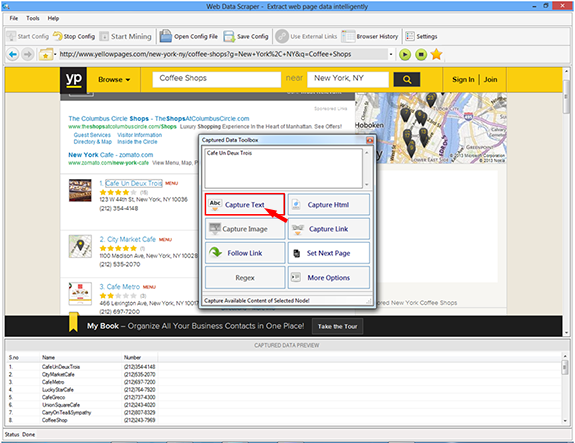Viewport: 575px width, 443px height.
Task: Expand the Browse dropdown on Yellow Pages
Action: (114, 80)
